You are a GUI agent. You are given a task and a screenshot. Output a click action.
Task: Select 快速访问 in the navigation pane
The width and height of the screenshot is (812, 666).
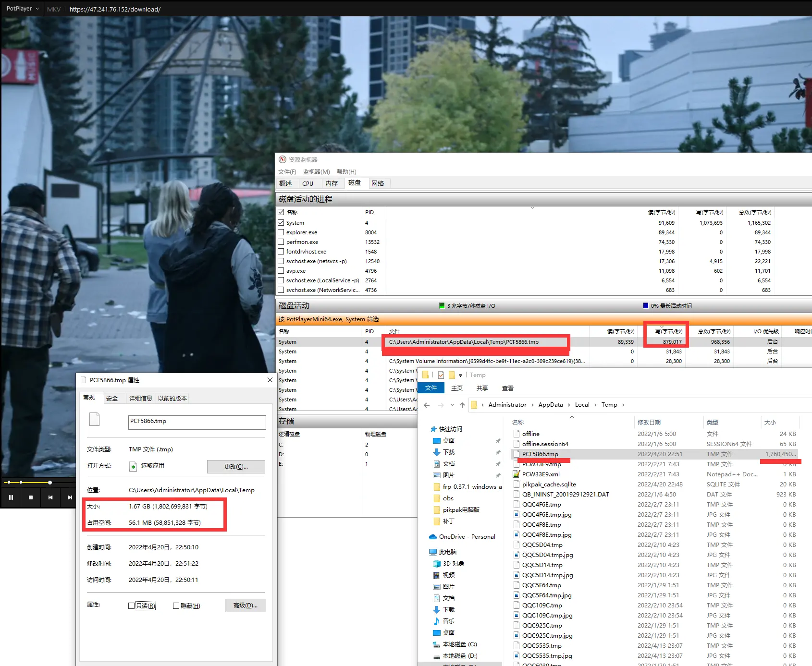point(446,429)
